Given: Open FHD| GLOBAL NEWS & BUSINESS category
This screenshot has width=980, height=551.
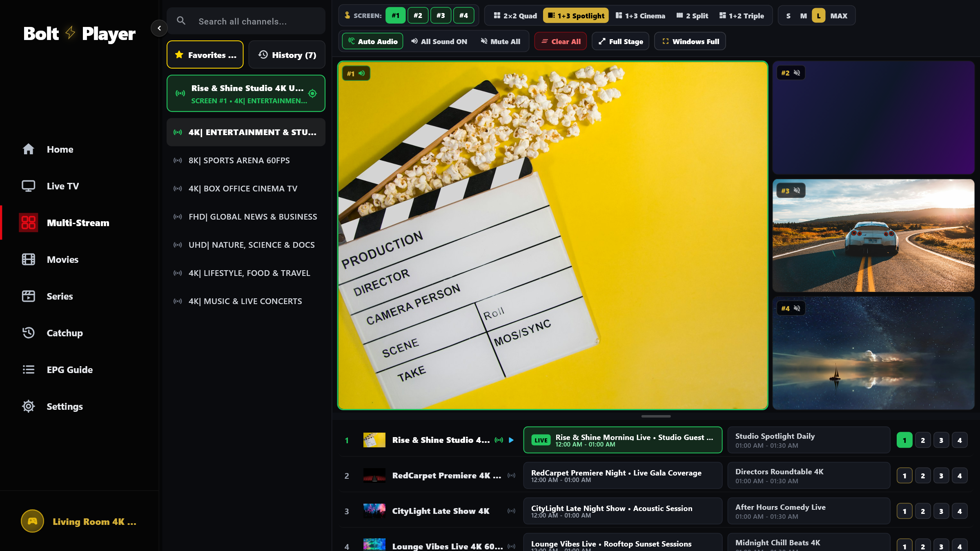Looking at the screenshot, I should (x=246, y=217).
